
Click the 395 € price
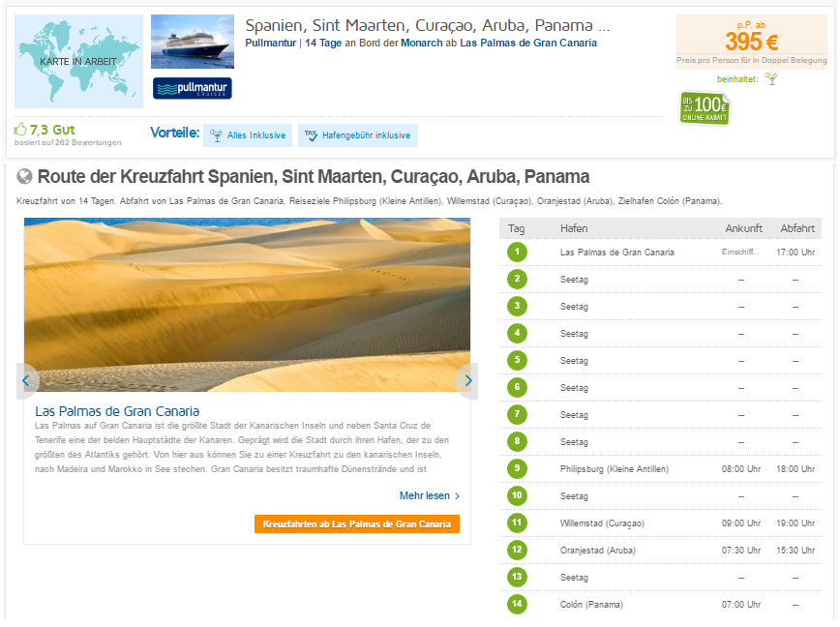point(752,42)
